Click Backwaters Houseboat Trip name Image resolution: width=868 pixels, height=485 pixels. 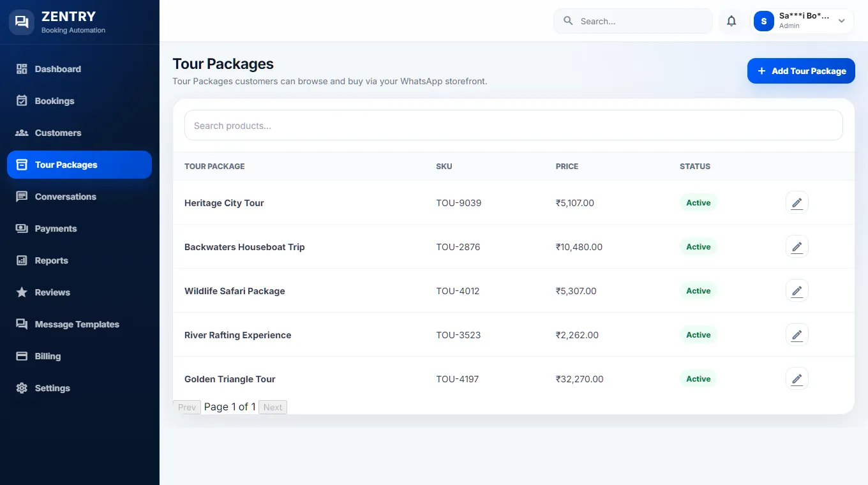coord(244,247)
